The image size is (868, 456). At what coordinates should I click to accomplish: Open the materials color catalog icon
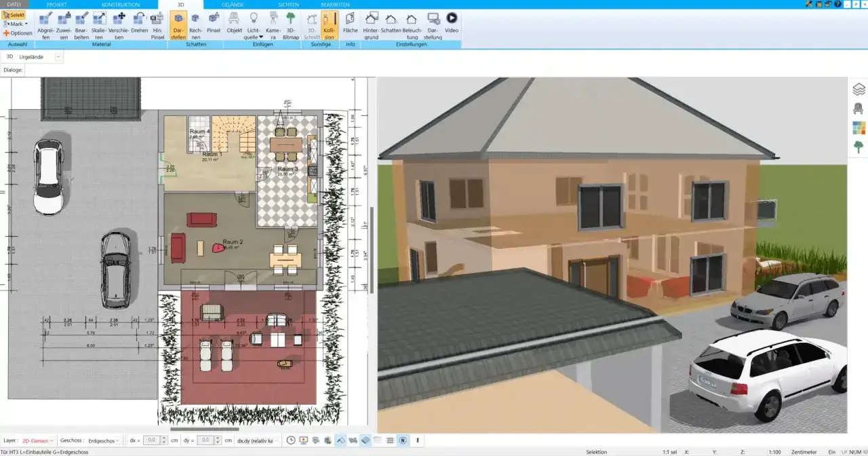[x=859, y=128]
